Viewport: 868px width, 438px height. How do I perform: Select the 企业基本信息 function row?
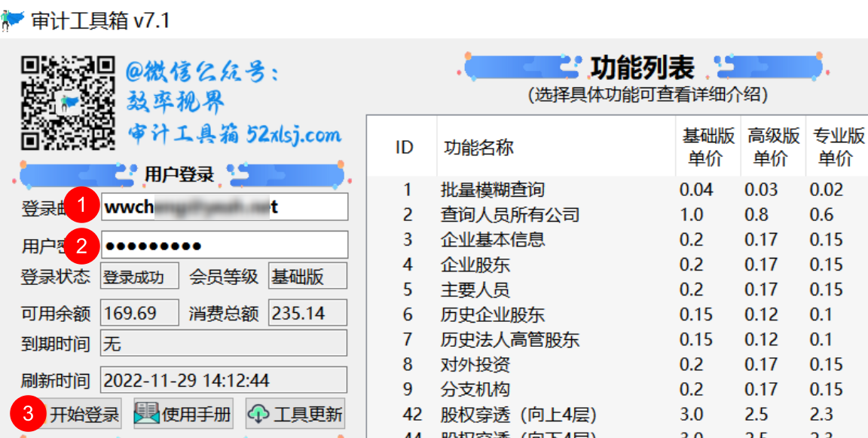(490, 240)
